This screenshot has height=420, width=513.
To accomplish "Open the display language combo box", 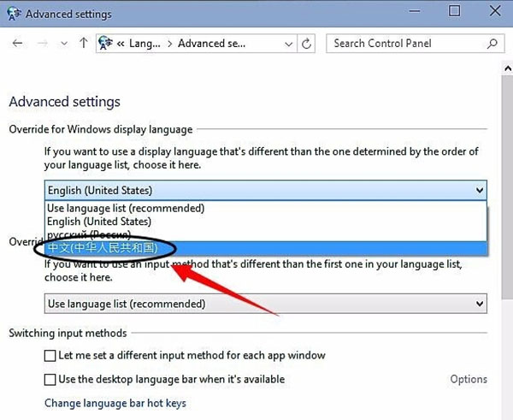I will click(266, 190).
